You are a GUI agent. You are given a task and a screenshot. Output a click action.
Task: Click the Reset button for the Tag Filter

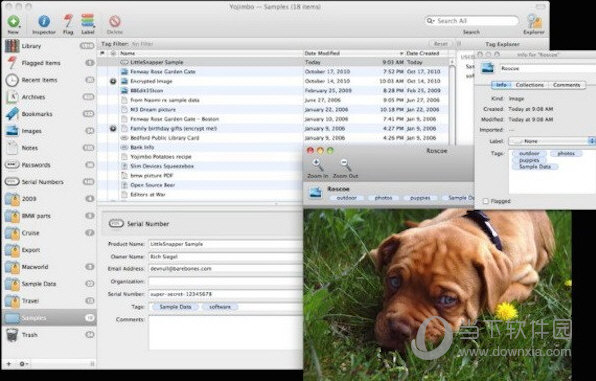tap(440, 44)
